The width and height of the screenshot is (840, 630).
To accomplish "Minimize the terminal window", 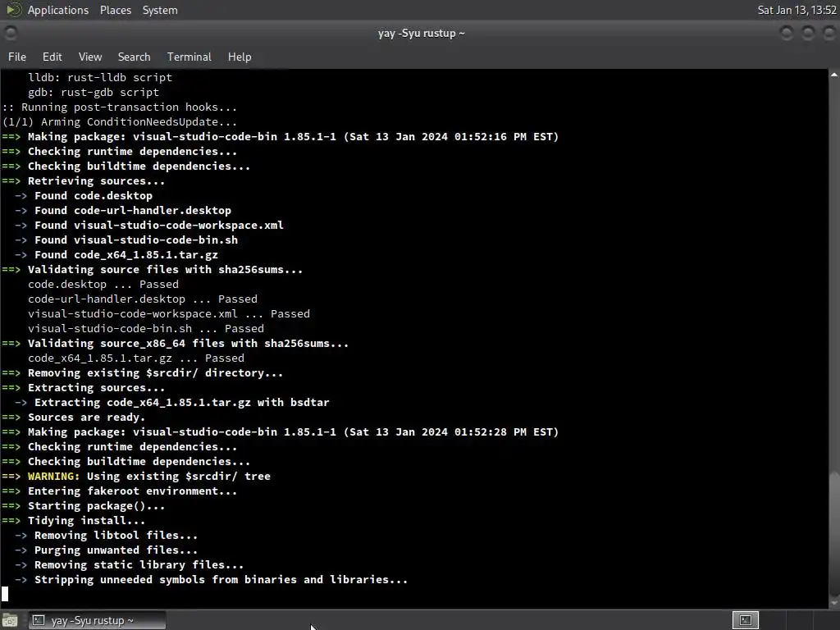I will pyautogui.click(x=787, y=33).
